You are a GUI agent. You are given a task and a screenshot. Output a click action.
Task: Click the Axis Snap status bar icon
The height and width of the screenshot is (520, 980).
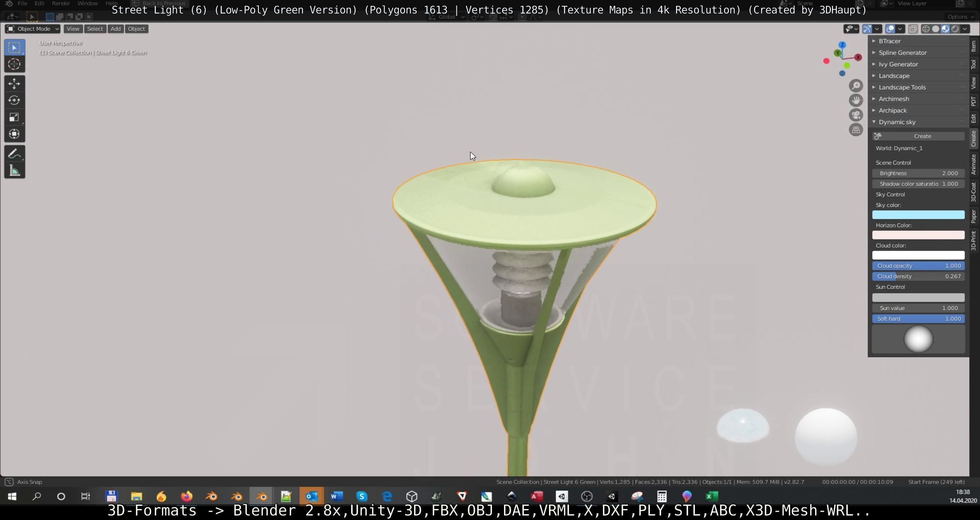point(9,482)
